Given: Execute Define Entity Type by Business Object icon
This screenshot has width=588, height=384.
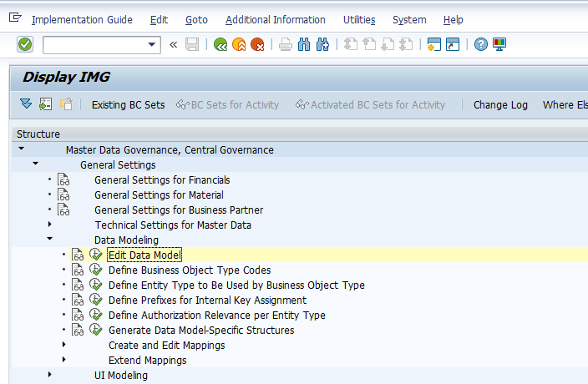Looking at the screenshot, I should pyautogui.click(x=95, y=285).
